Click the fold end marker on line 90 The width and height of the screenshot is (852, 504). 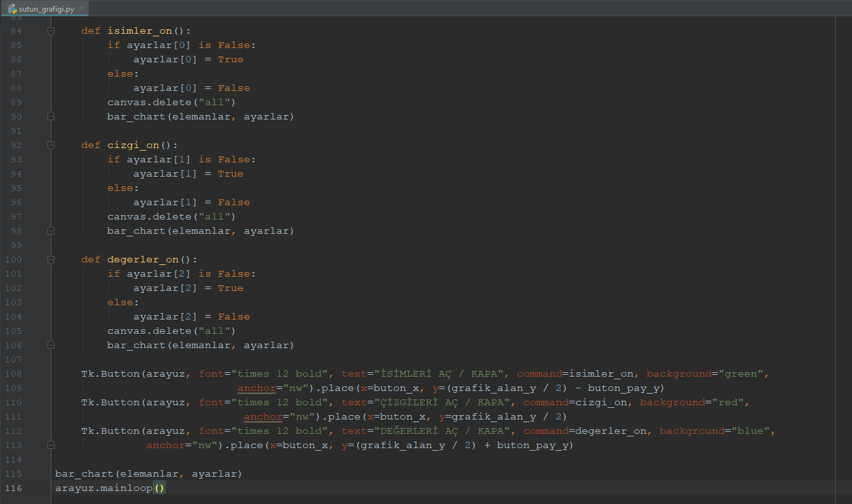point(51,117)
